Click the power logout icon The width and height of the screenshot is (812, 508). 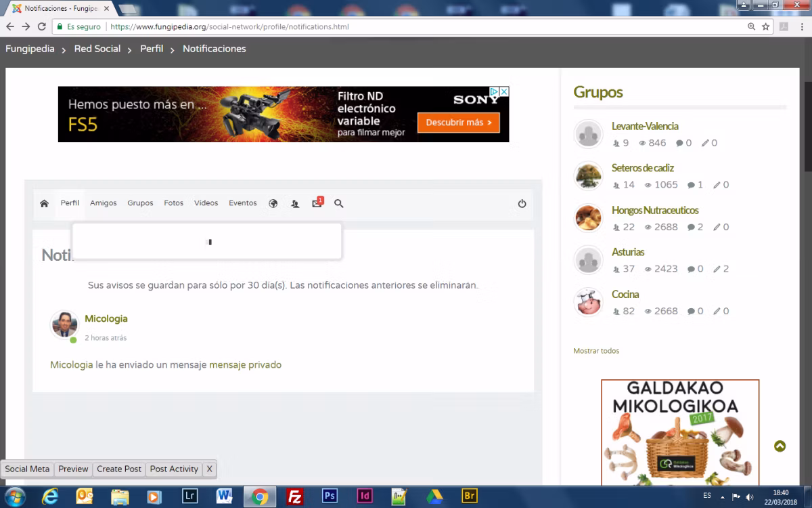[522, 203]
